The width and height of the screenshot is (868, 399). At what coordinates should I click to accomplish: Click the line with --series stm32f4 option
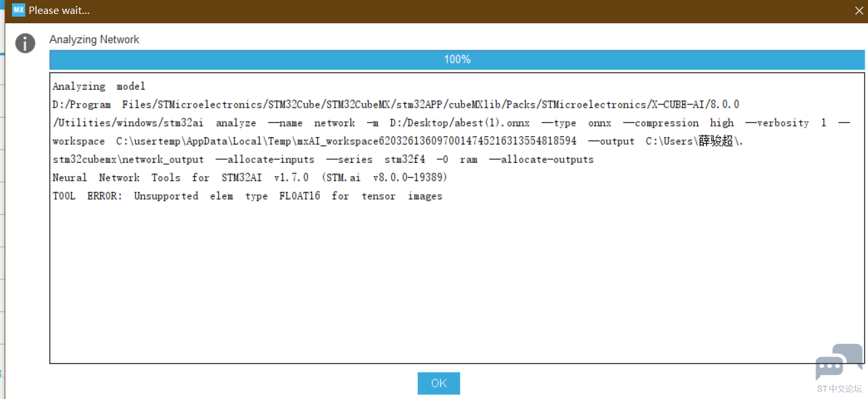click(x=323, y=160)
